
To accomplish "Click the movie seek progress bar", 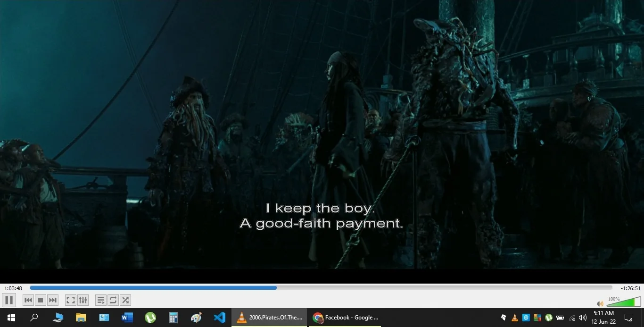I will pyautogui.click(x=321, y=288).
